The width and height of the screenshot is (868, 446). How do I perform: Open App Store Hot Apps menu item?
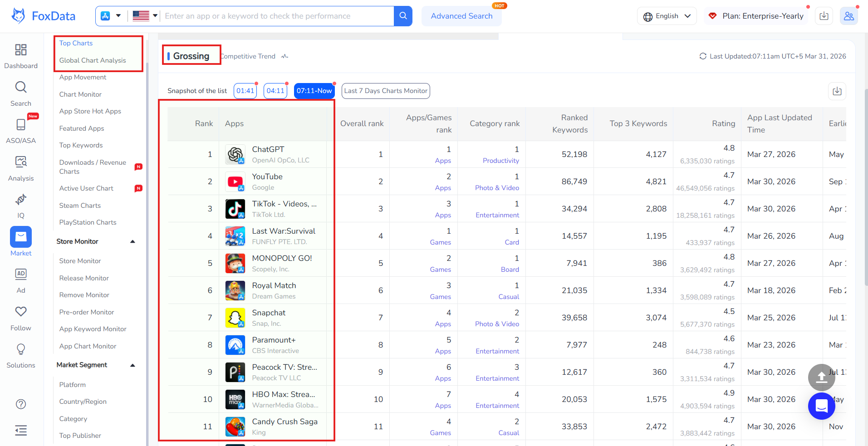[x=90, y=111]
